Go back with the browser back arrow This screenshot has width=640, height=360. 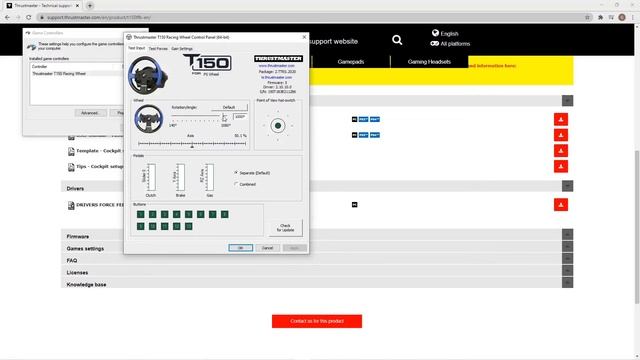point(7,17)
